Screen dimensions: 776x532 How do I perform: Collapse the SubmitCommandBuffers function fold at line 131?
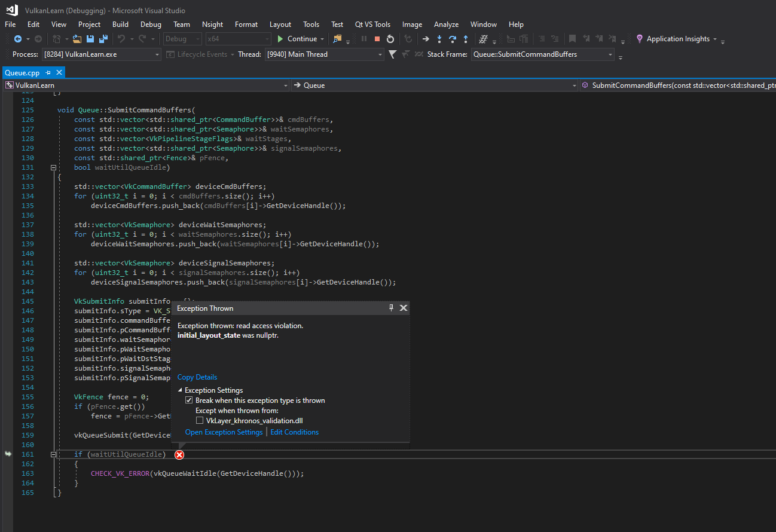point(53,167)
